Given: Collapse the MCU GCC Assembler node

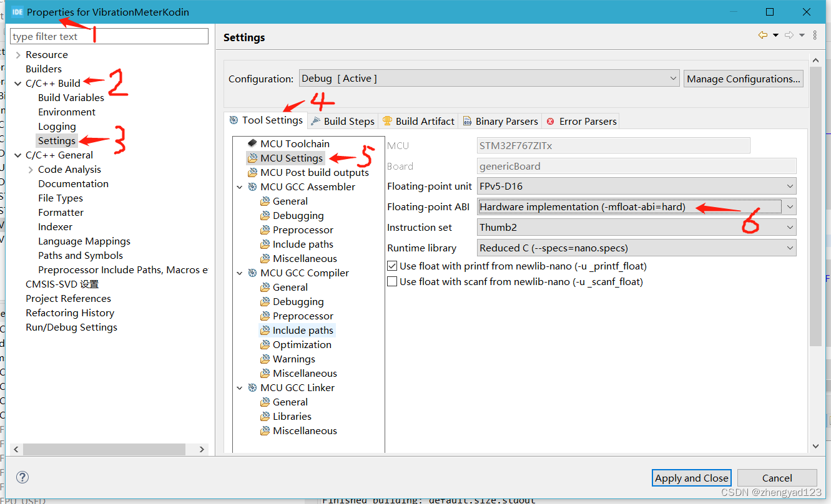Looking at the screenshot, I should tap(240, 187).
